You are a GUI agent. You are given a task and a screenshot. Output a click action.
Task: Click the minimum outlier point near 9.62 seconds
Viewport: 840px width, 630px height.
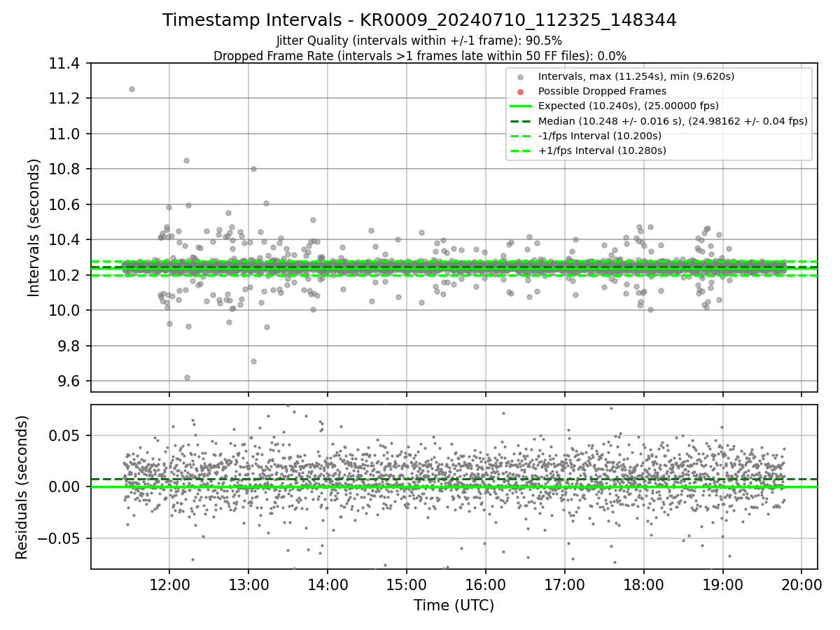click(x=187, y=377)
